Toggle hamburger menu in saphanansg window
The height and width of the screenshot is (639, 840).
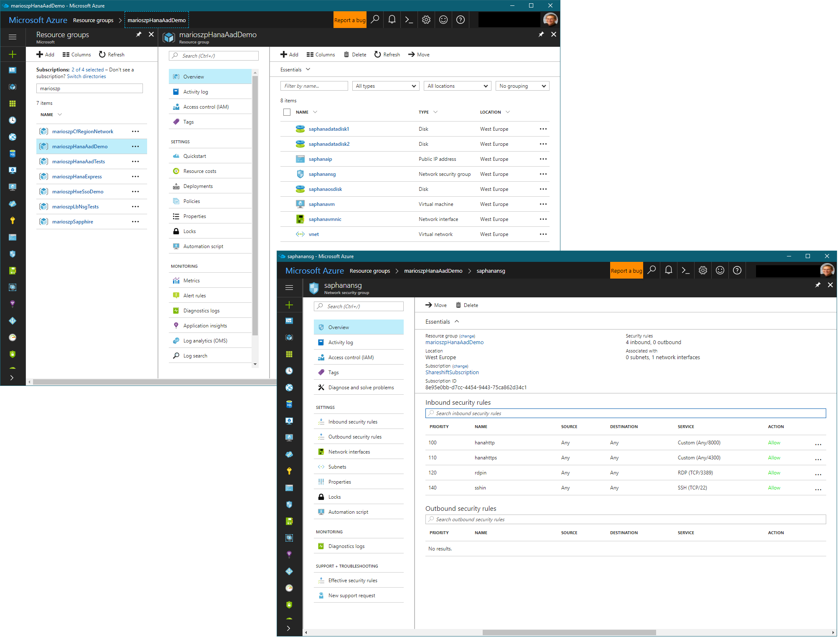[x=289, y=287]
